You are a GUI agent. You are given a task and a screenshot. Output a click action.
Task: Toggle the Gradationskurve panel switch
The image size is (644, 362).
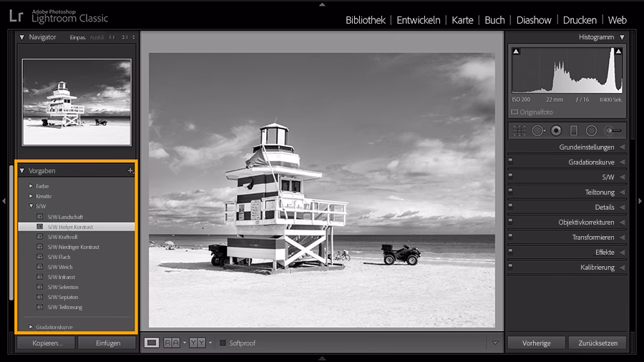(x=510, y=162)
